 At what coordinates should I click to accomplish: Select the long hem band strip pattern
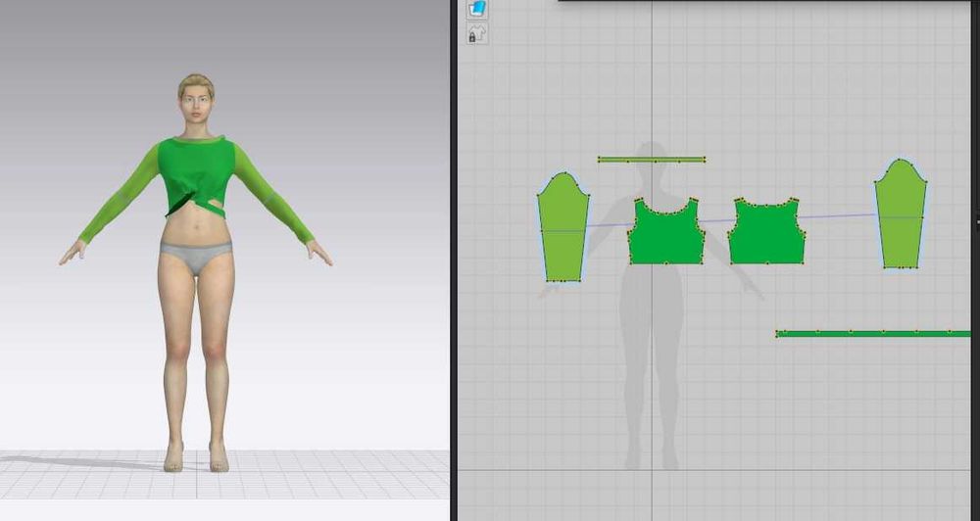[873, 334]
